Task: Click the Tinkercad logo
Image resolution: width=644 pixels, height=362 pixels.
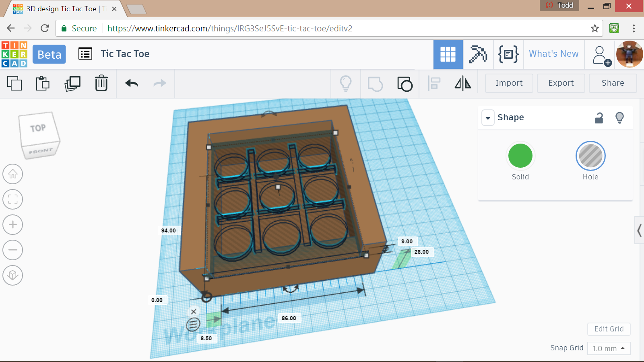Action: pyautogui.click(x=14, y=54)
